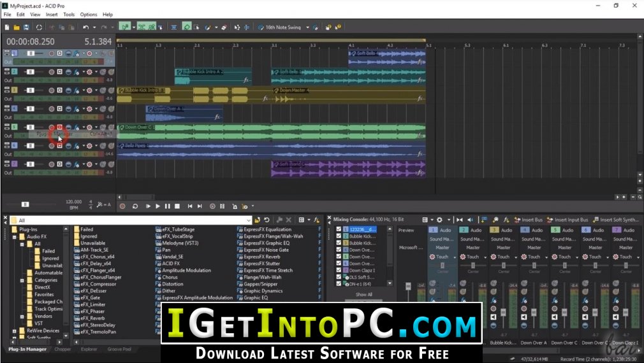Open the Tools menu
Screen dimensions: 644x363
pyautogui.click(x=69, y=15)
